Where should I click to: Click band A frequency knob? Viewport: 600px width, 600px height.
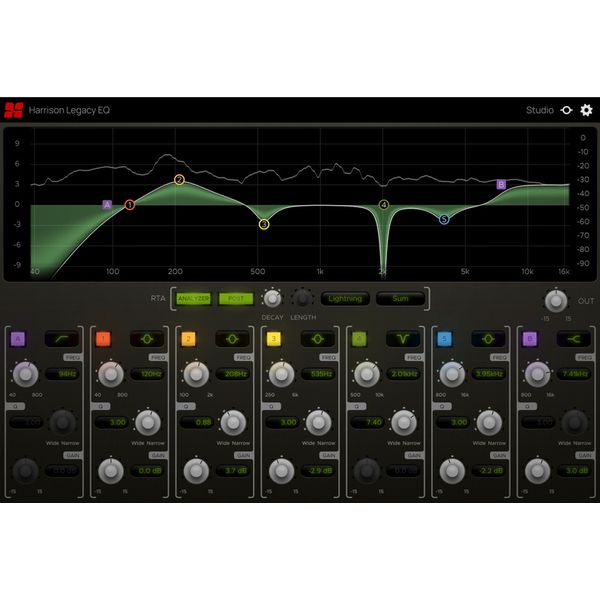click(26, 374)
